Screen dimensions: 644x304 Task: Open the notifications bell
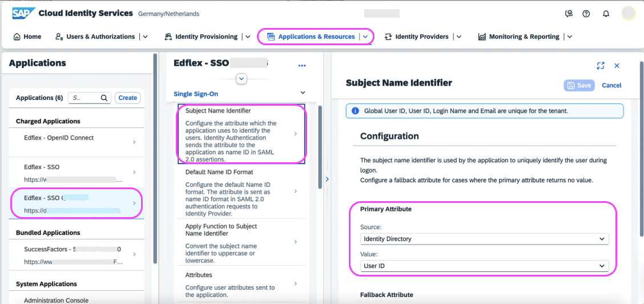tap(606, 14)
